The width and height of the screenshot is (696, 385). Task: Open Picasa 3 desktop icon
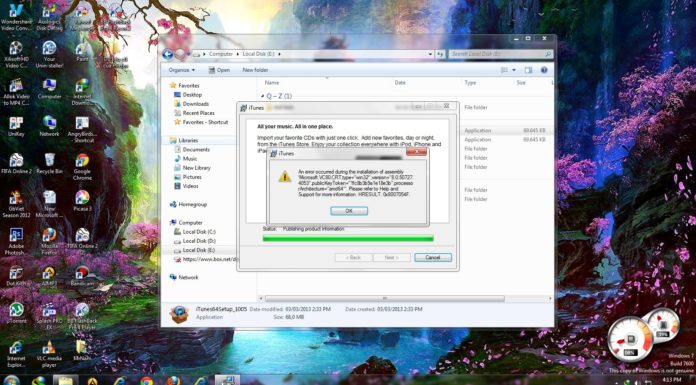82,201
